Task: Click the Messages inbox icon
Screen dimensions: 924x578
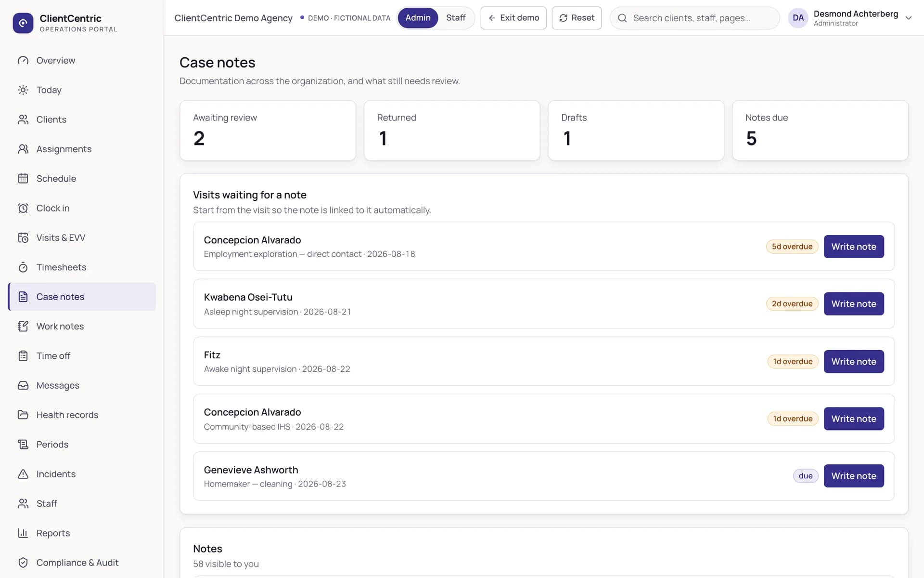Action: (x=23, y=385)
